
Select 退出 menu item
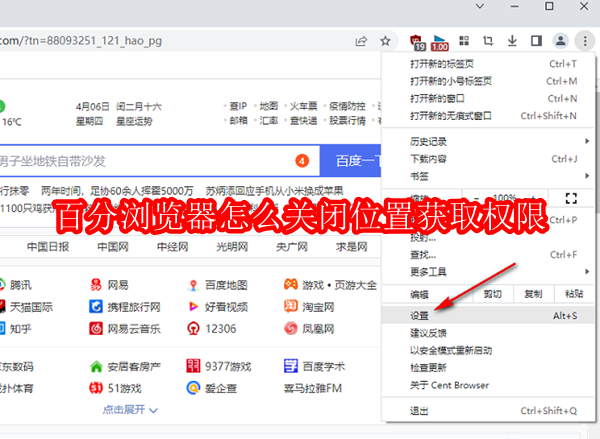click(x=488, y=411)
